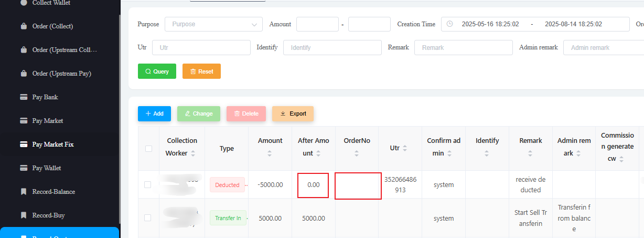The height and width of the screenshot is (238, 644).
Task: Click the Pay Market Fix card icon
Action: [x=24, y=144]
